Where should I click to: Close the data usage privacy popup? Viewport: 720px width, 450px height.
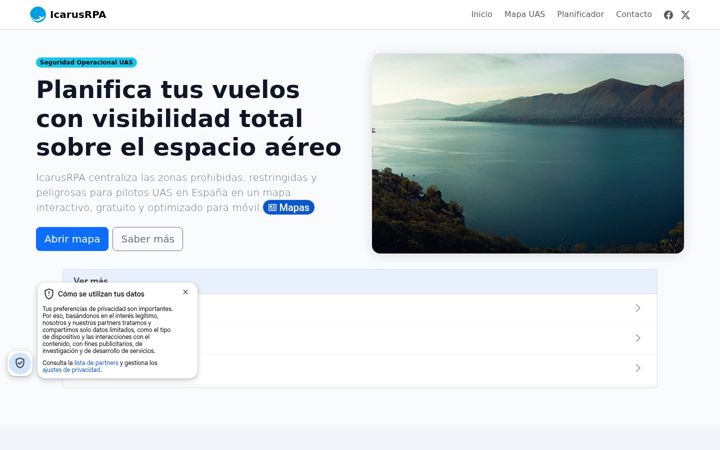point(186,292)
